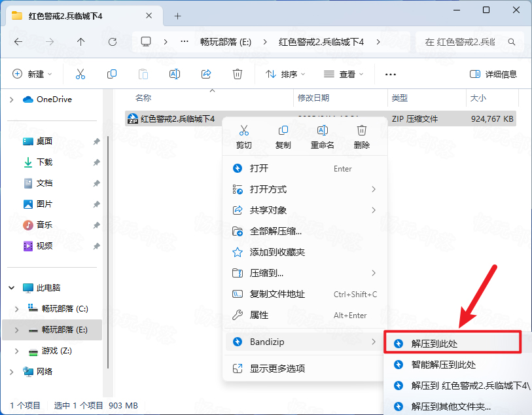
Task: Open a new tab with the plus button
Action: coord(178,16)
